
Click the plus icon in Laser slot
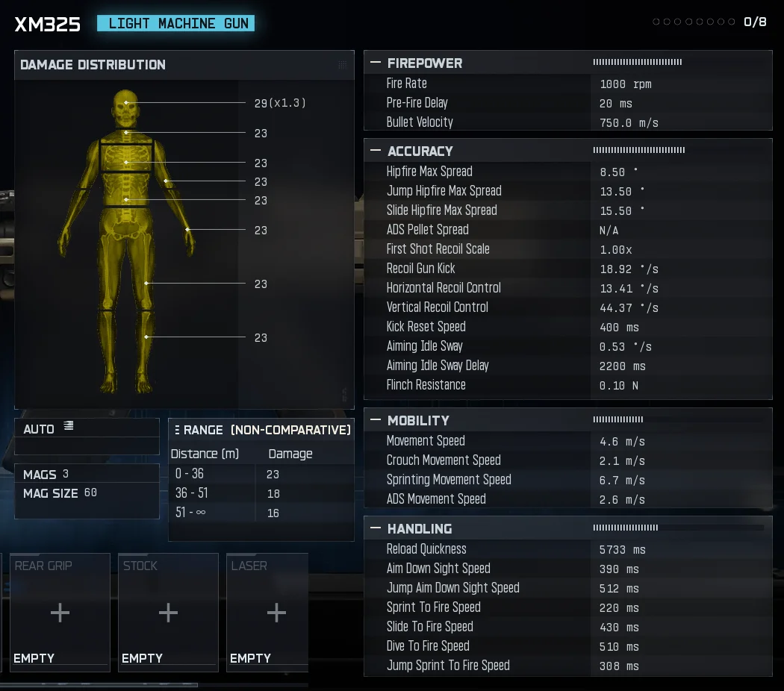click(276, 613)
